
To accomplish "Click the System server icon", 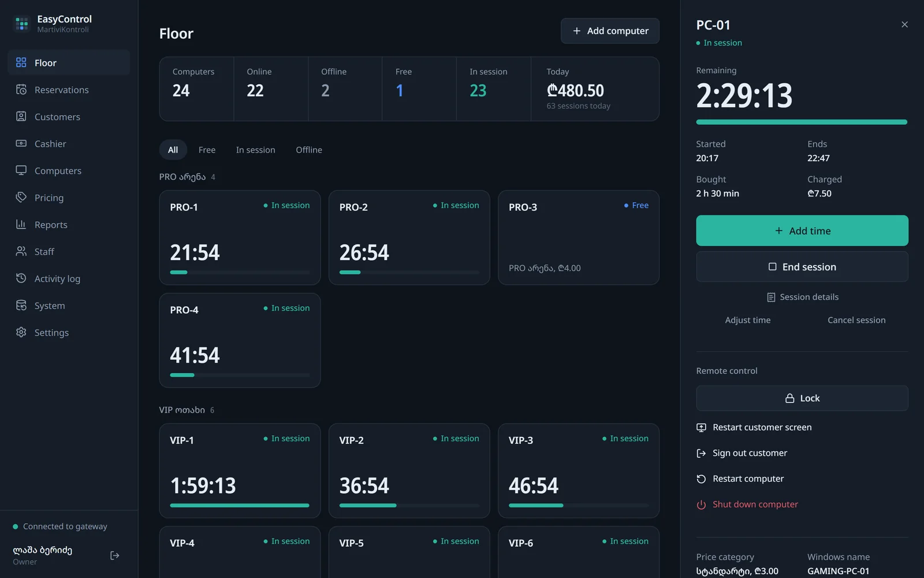I will coord(21,305).
